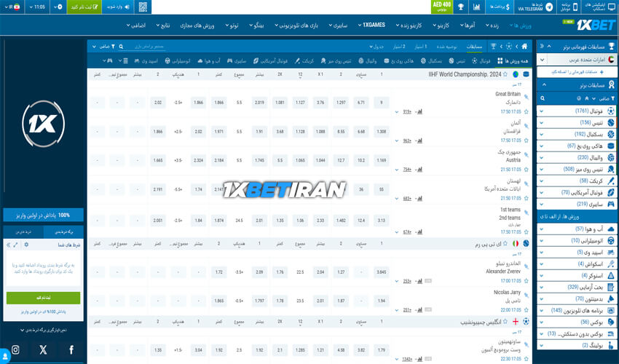The height and width of the screenshot is (364, 619).
Task: Click وارد شوید login button
Action: coord(119,7)
